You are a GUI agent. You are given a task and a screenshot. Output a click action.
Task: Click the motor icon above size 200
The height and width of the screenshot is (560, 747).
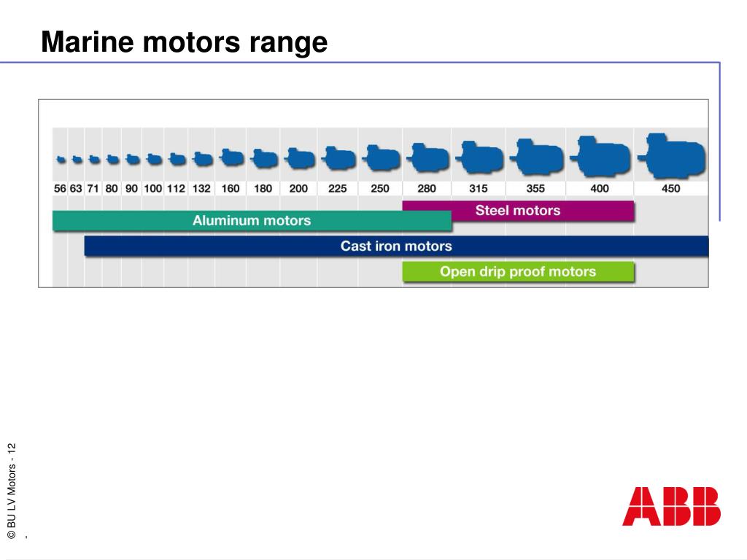click(x=299, y=158)
